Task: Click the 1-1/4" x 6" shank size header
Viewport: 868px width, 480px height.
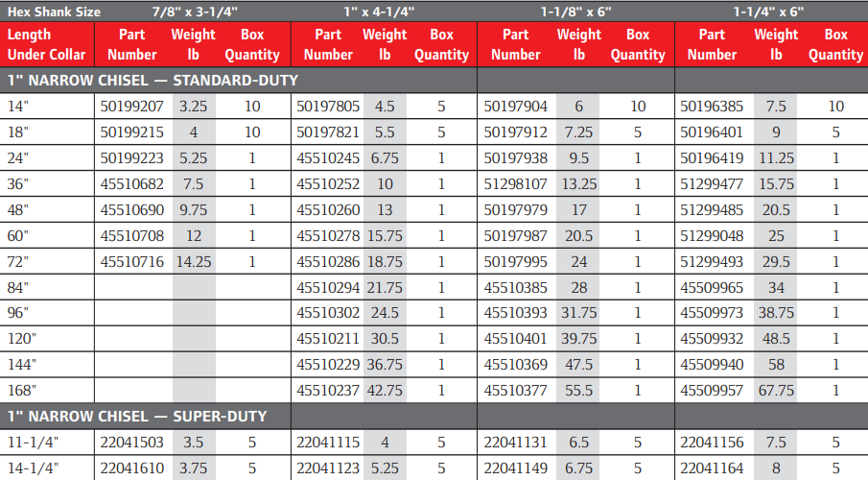Action: (x=768, y=12)
